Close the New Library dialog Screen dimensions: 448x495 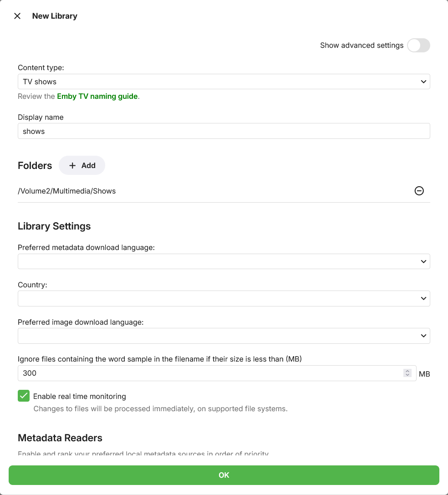tap(17, 16)
